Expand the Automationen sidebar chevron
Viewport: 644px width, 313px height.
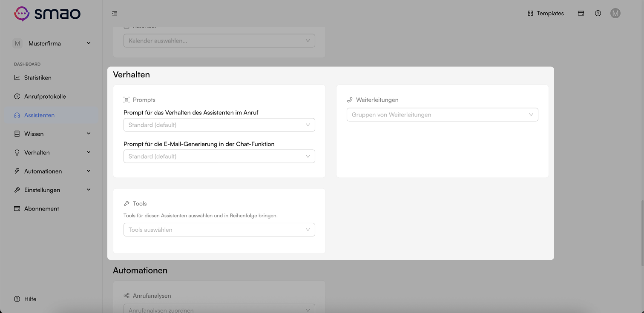[89, 171]
